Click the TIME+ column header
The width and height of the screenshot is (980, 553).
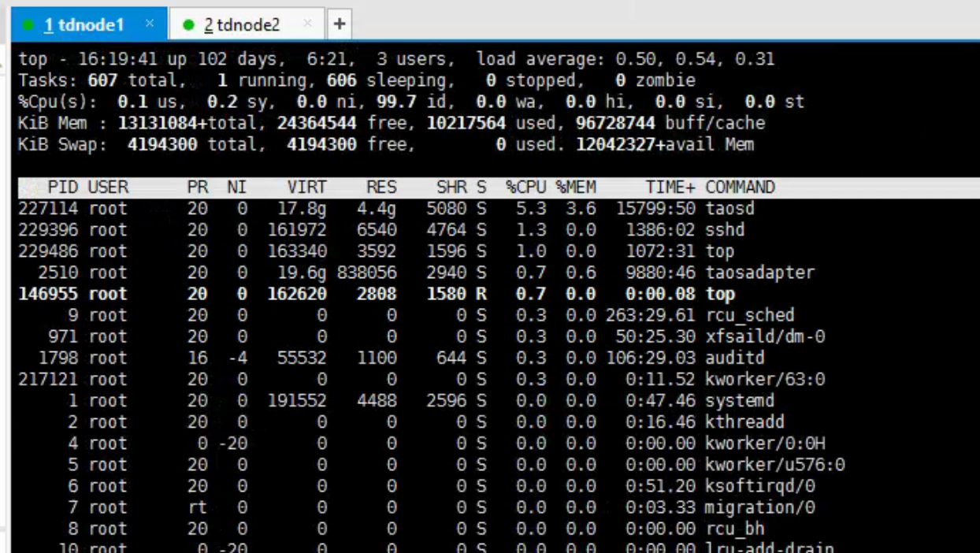tap(670, 187)
